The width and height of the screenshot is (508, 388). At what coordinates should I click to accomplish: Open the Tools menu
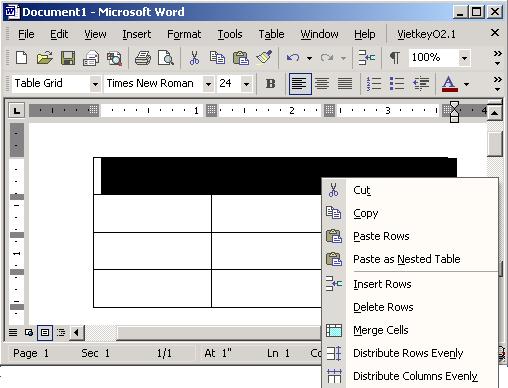pos(230,34)
